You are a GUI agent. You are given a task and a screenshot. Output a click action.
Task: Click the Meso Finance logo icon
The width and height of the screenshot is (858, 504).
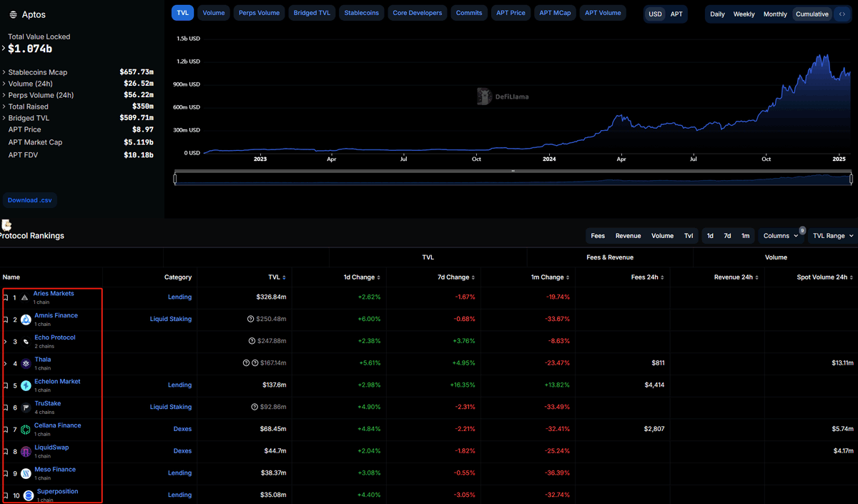26,473
